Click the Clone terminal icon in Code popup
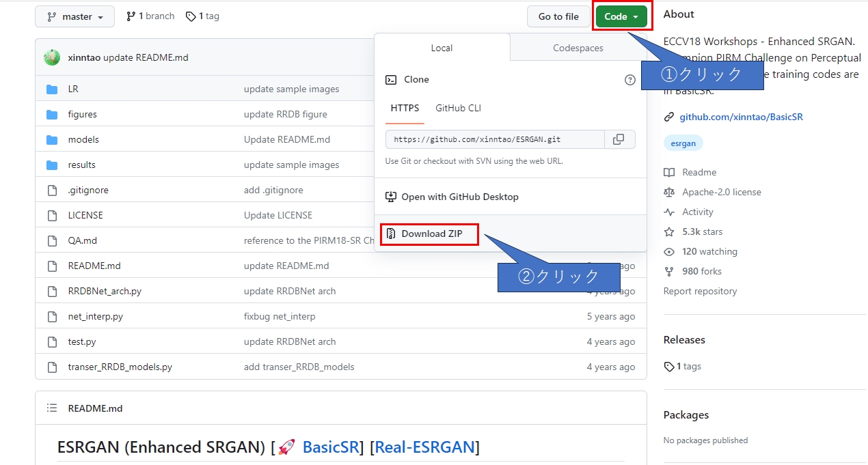This screenshot has width=868, height=465. click(391, 79)
